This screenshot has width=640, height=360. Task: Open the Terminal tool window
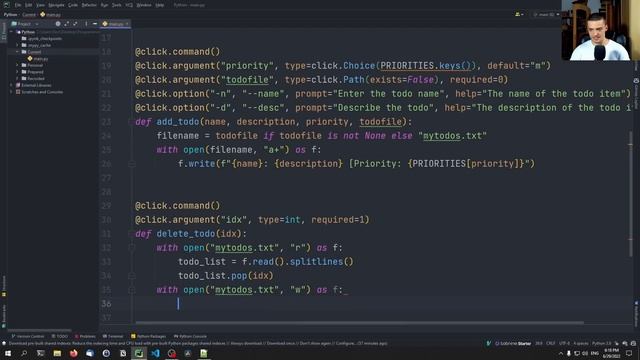point(113,336)
